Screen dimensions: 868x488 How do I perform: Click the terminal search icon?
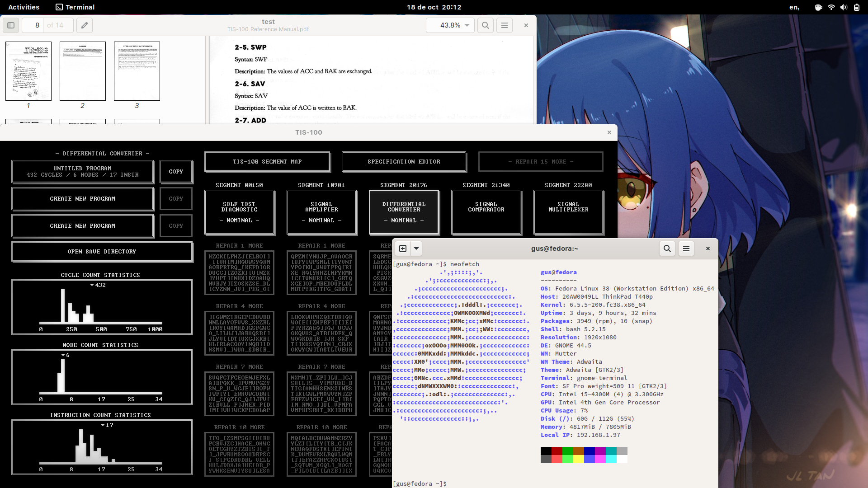(667, 249)
